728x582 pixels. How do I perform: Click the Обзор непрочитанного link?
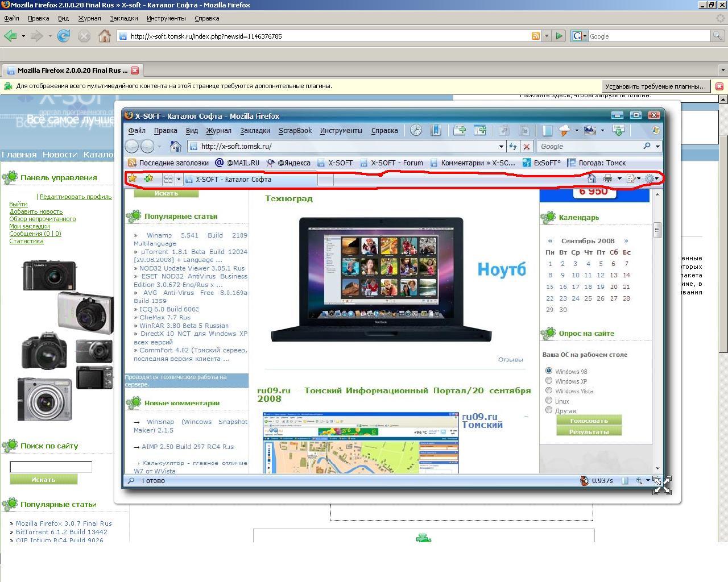[x=42, y=219]
